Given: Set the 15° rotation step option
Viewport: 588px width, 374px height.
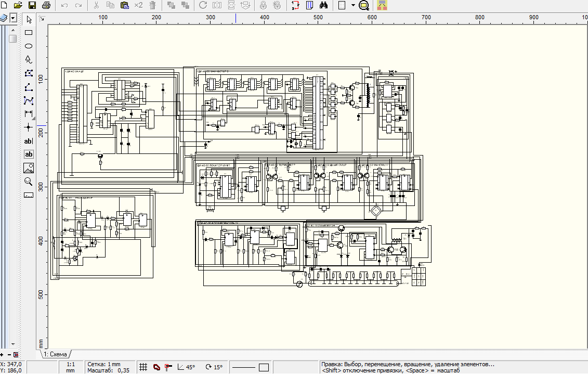Looking at the screenshot, I should click(x=214, y=367).
